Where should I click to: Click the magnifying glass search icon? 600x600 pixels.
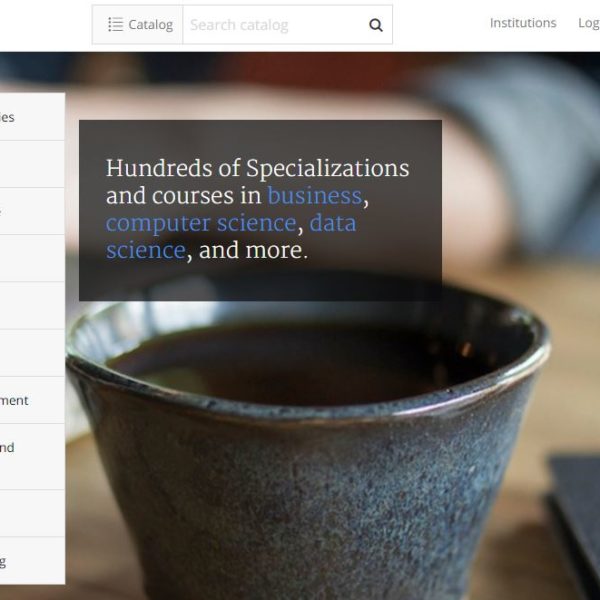(x=376, y=25)
